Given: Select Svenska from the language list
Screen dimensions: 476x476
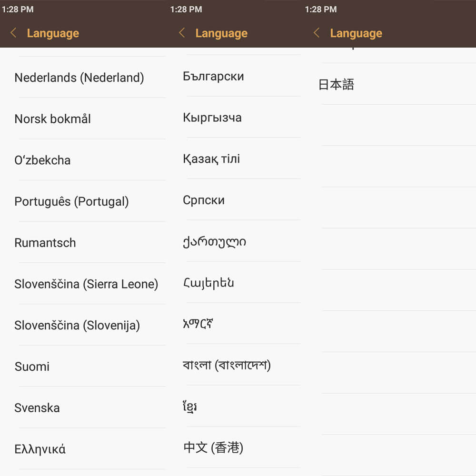Looking at the screenshot, I should point(37,408).
